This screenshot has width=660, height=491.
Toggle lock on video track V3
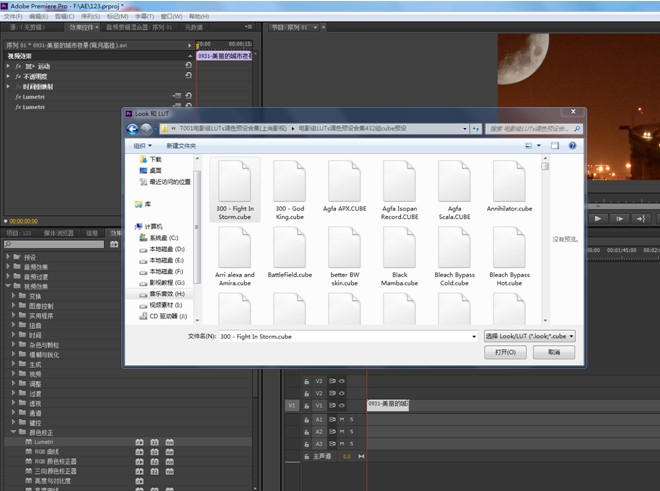pos(306,381)
